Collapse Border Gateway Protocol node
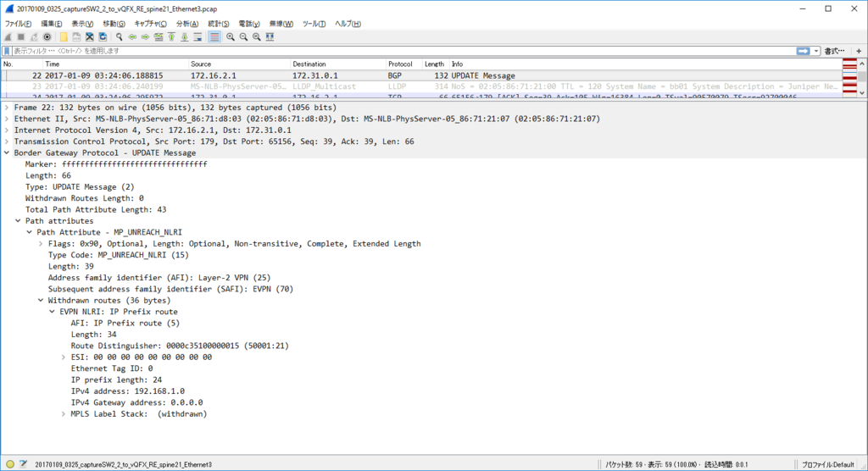Screen dimensions: 868x471 point(7,152)
